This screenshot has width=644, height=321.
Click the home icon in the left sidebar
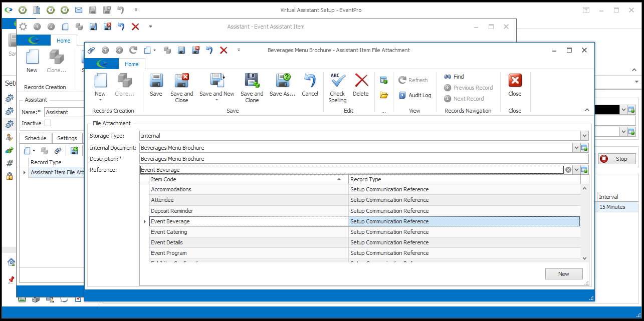[11, 262]
